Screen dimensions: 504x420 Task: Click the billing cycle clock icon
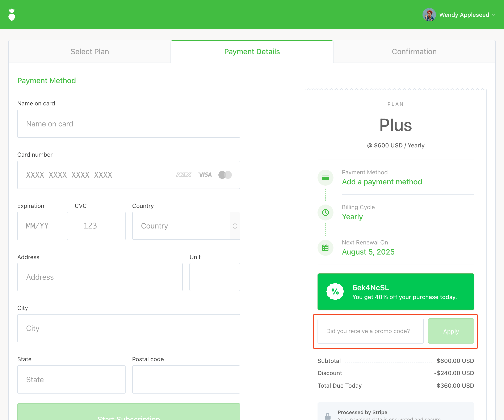(325, 212)
